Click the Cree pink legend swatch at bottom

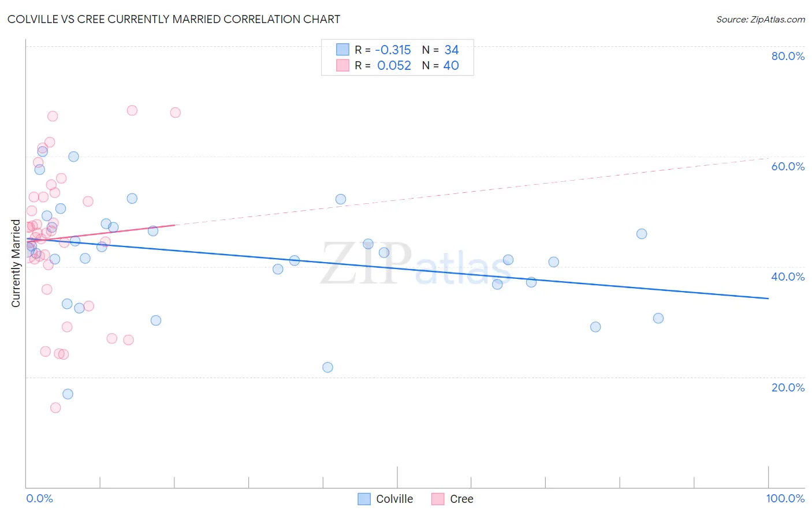[x=438, y=499]
